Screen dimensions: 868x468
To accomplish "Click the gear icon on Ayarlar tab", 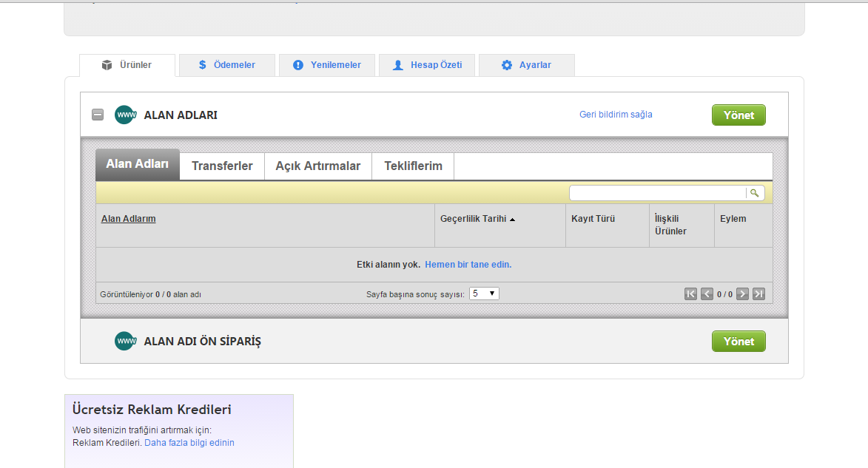I will pos(506,65).
